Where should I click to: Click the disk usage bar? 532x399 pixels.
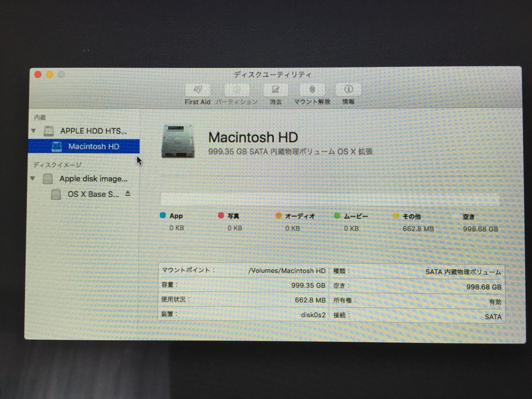tap(330, 199)
